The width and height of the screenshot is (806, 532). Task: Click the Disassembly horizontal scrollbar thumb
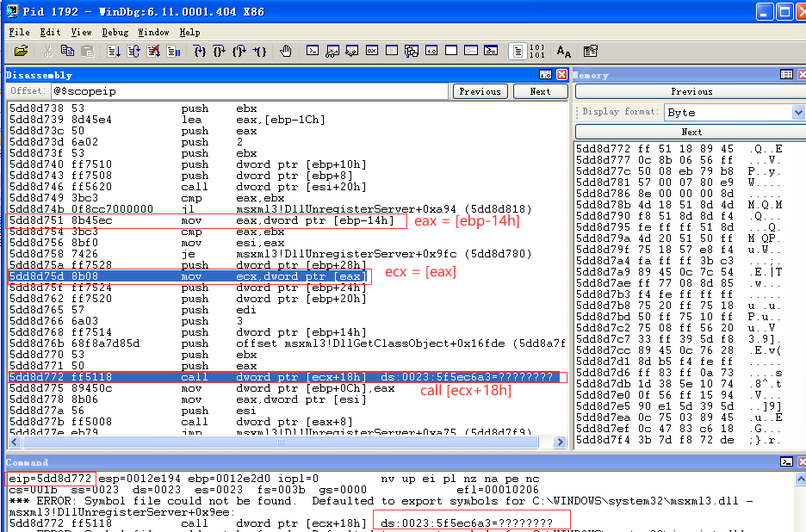point(281,442)
